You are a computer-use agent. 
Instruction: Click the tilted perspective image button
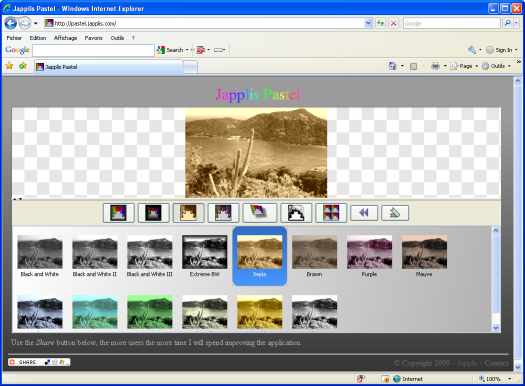tap(259, 213)
